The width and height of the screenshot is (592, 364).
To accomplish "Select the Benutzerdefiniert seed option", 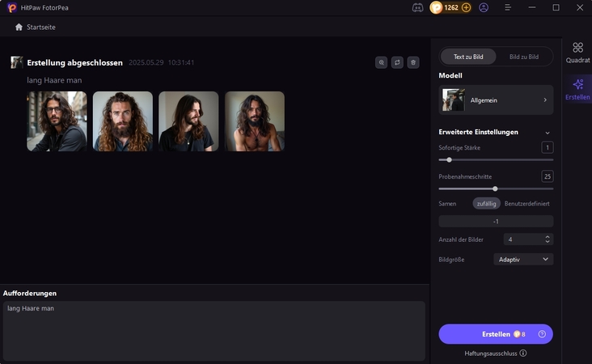I will [x=527, y=203].
